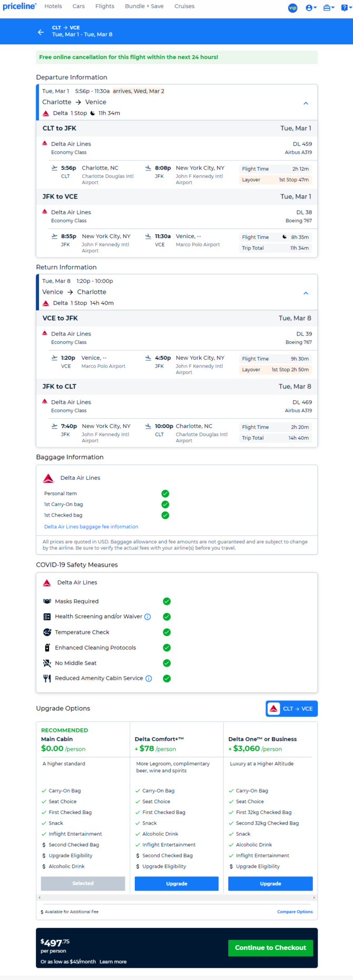Click the No Middle Seat icon
Screen dimensions: 353x980
tap(47, 663)
